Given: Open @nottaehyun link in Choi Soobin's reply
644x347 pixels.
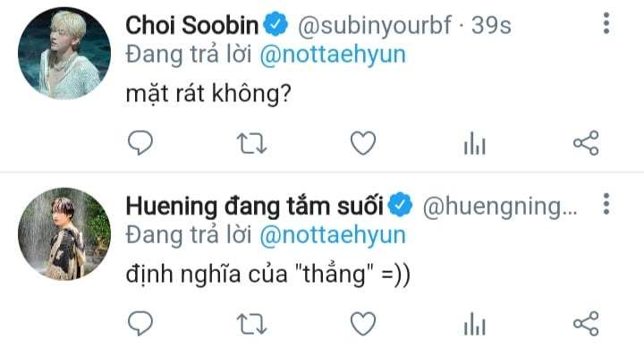Looking at the screenshot, I should 333,55.
